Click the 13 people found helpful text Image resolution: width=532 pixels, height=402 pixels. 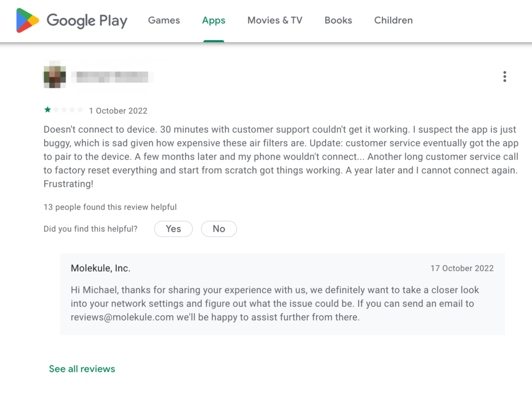(110, 207)
